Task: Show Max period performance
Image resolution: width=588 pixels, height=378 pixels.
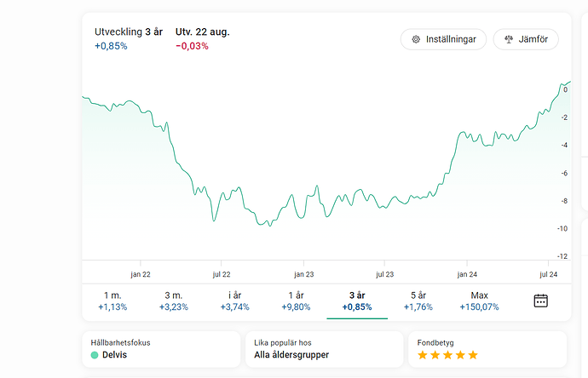Action: pyautogui.click(x=479, y=301)
